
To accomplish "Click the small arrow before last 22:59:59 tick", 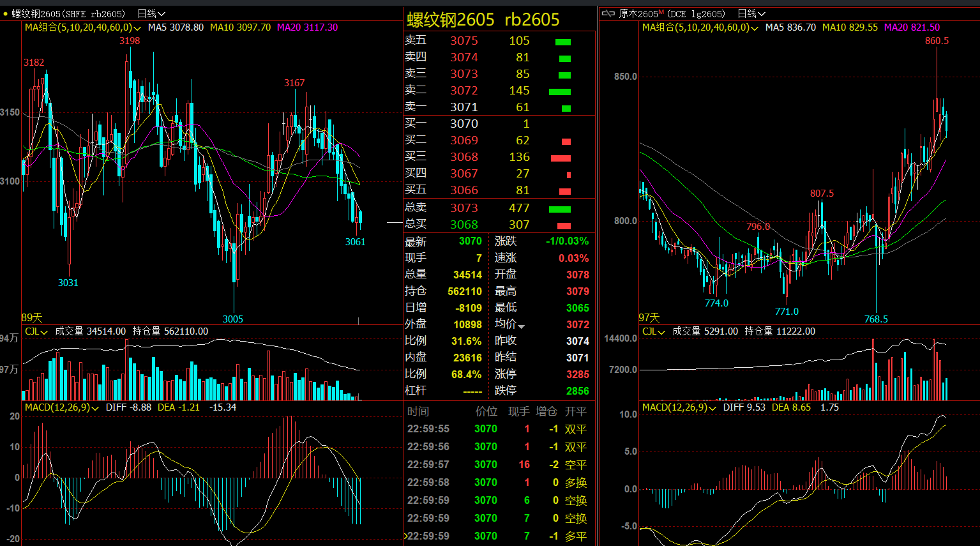I will point(405,536).
